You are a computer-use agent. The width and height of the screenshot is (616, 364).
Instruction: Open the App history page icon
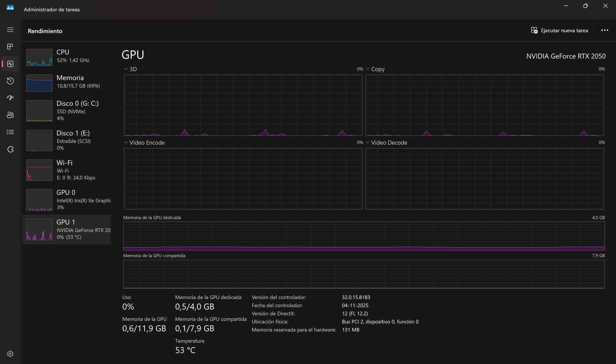pyautogui.click(x=10, y=81)
